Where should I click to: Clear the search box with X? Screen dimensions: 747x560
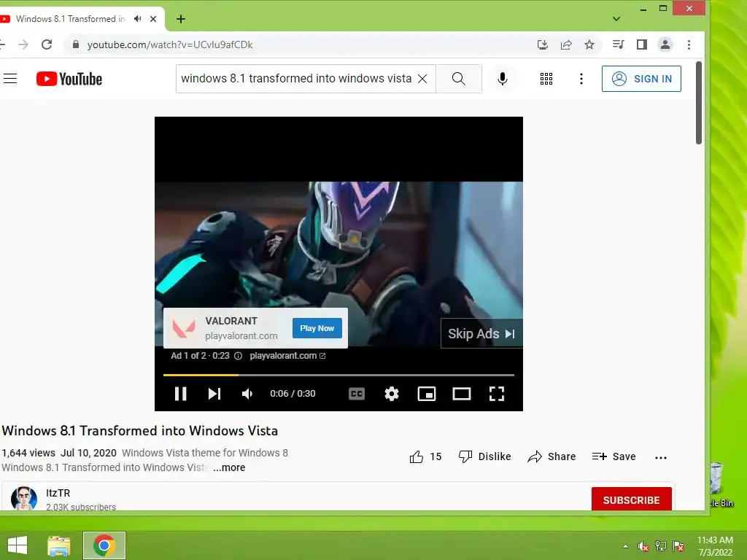(x=422, y=79)
